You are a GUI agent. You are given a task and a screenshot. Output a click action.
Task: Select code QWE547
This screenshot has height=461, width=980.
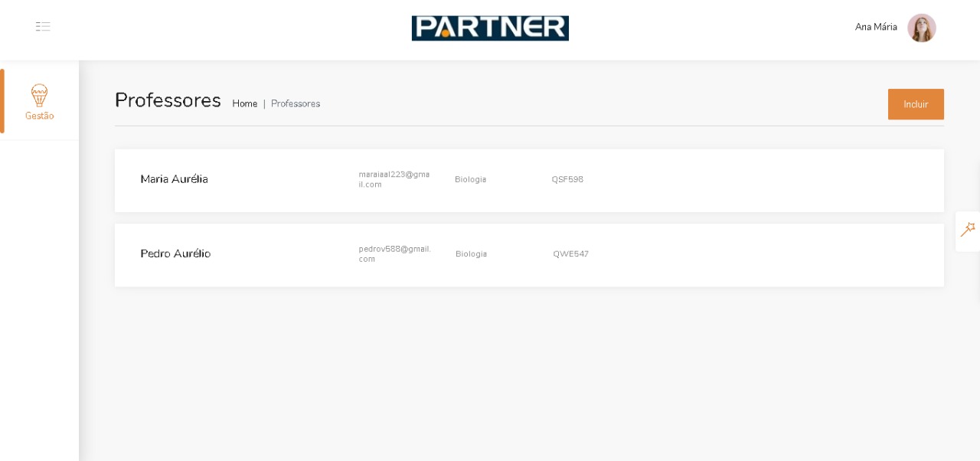(571, 254)
